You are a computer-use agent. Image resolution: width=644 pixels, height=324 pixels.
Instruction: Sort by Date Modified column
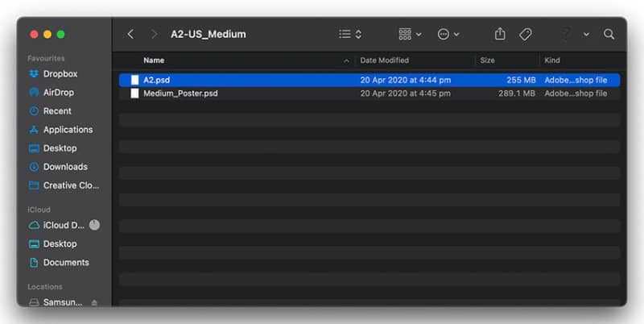pos(385,60)
